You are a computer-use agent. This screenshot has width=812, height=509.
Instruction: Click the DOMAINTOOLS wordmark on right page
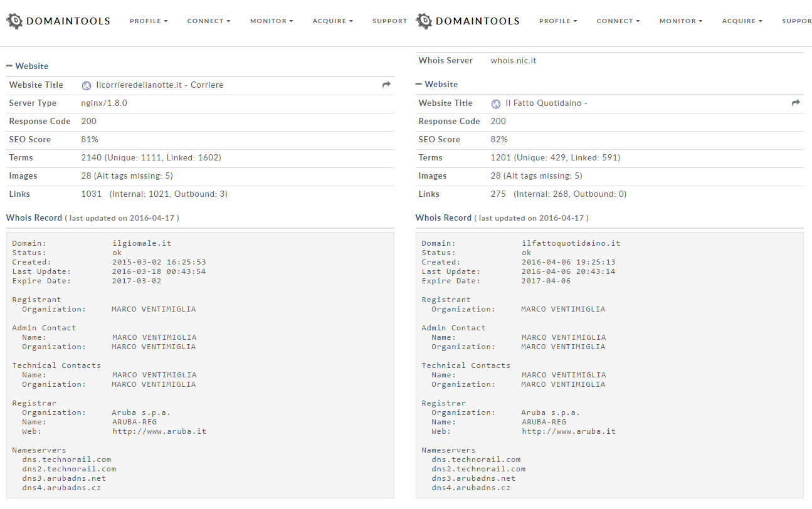[x=478, y=21]
